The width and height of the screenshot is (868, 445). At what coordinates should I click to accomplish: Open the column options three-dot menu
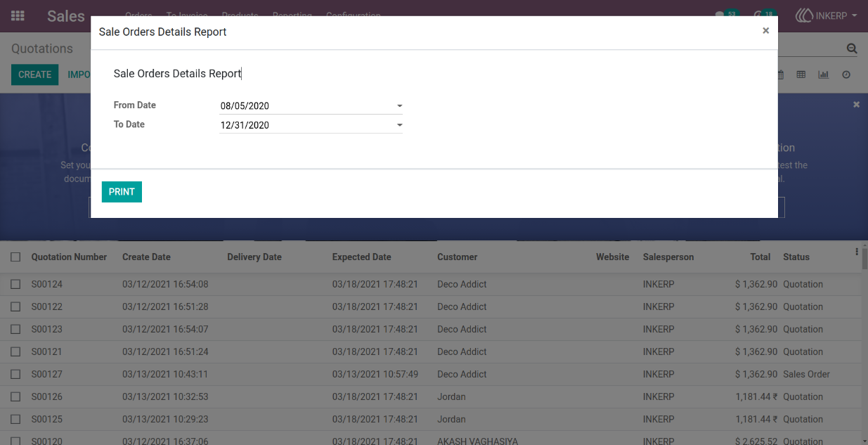coord(857,252)
